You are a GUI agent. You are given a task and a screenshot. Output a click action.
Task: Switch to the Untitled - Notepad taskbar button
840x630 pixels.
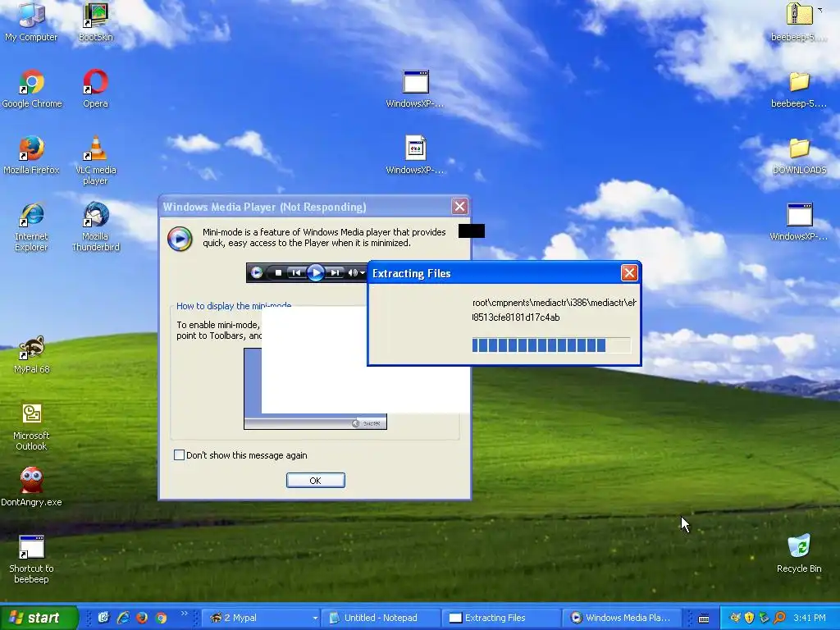tap(381, 618)
